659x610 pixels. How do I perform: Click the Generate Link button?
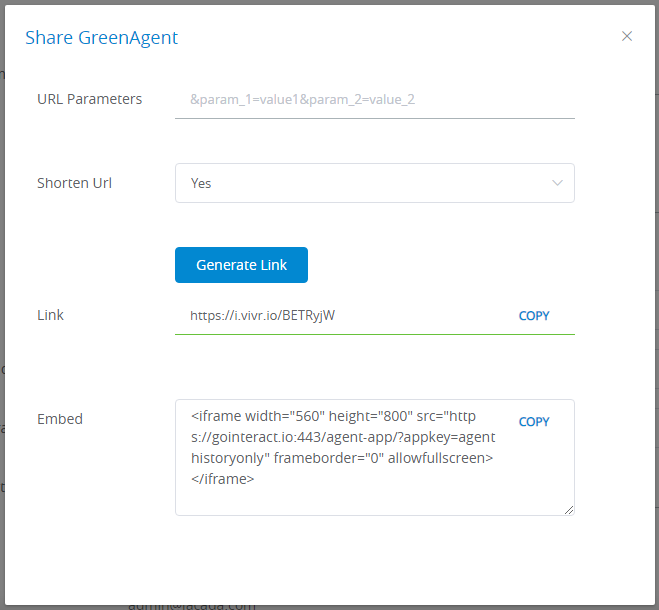241,265
